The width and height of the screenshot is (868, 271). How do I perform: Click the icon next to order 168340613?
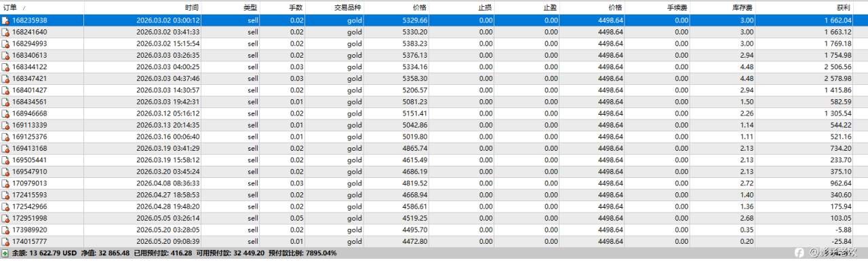point(5,55)
